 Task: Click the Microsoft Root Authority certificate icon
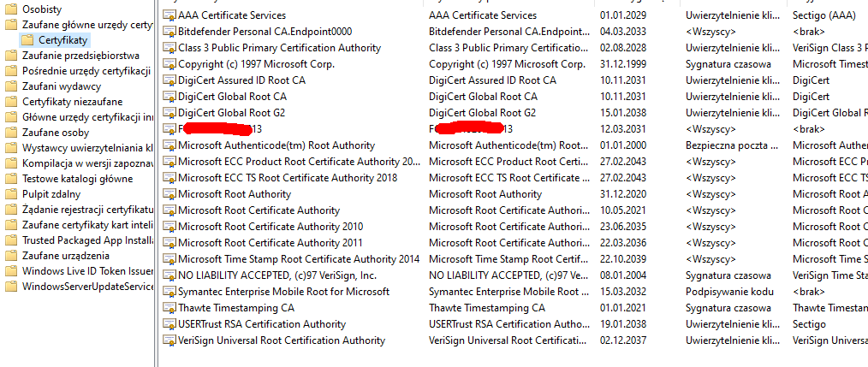click(169, 194)
